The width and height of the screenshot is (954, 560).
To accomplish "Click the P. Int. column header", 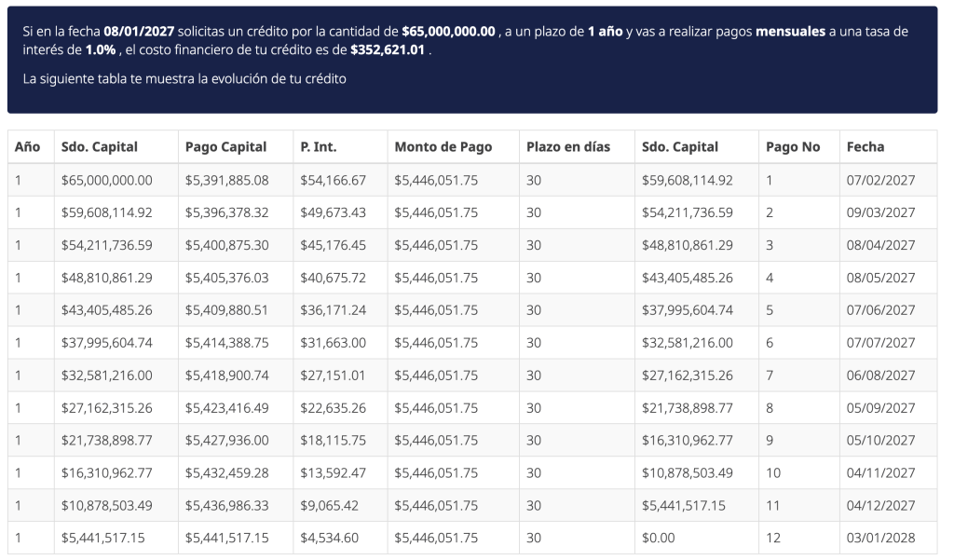I will click(x=319, y=146).
